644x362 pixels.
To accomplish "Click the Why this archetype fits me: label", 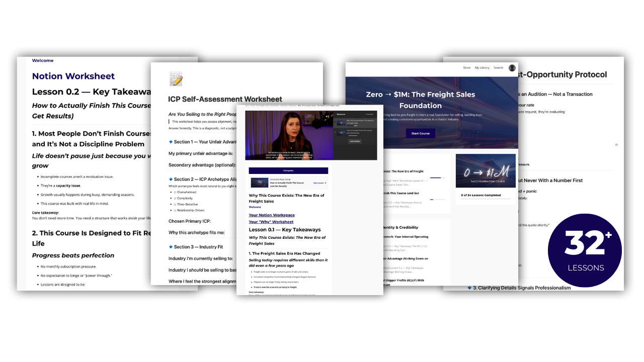I will click(197, 233).
